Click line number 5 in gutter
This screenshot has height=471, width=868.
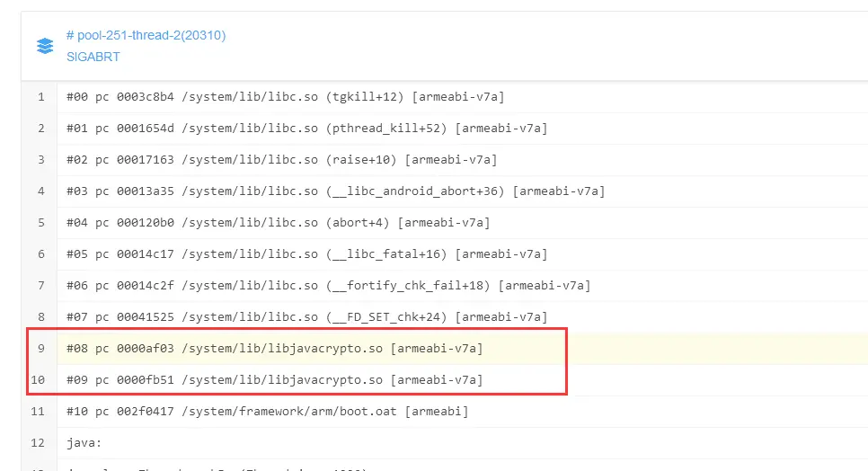point(41,223)
